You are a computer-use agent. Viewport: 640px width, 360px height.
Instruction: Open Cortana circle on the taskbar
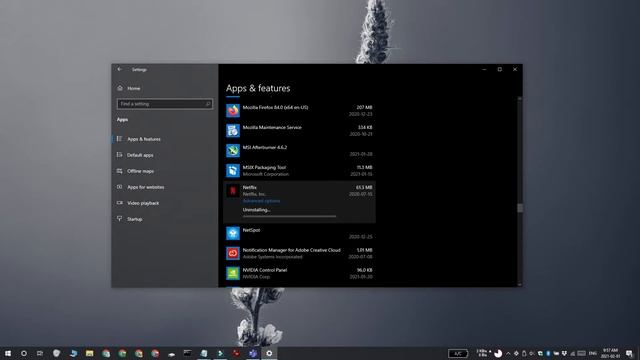pos(24,353)
